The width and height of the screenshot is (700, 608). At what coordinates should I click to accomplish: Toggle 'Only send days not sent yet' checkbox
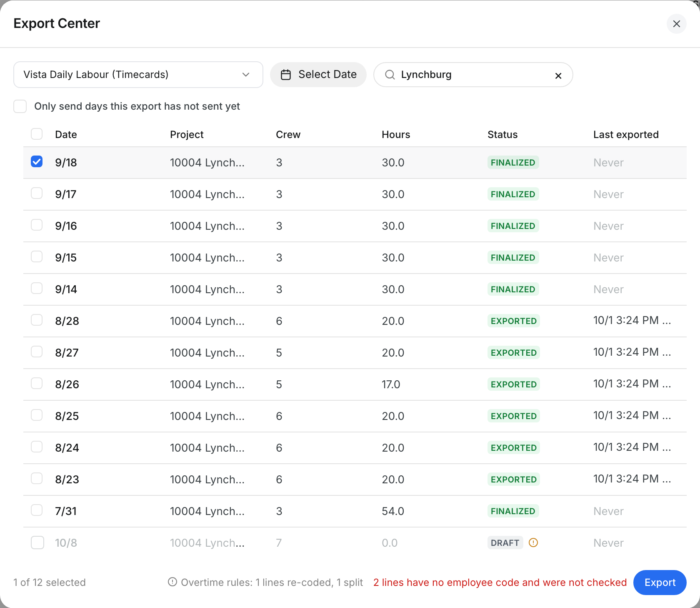coord(20,106)
